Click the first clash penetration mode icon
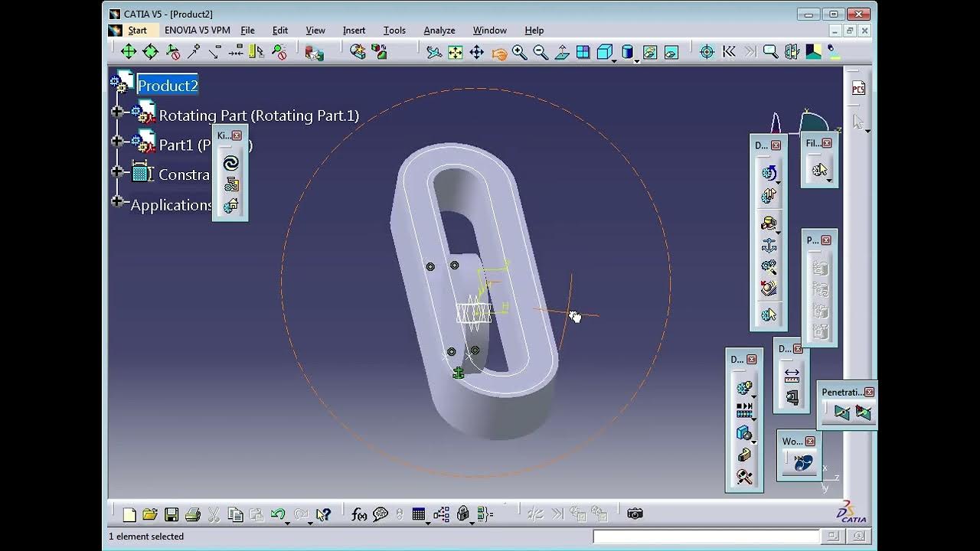Screen dimensions: 980x551 842,412
